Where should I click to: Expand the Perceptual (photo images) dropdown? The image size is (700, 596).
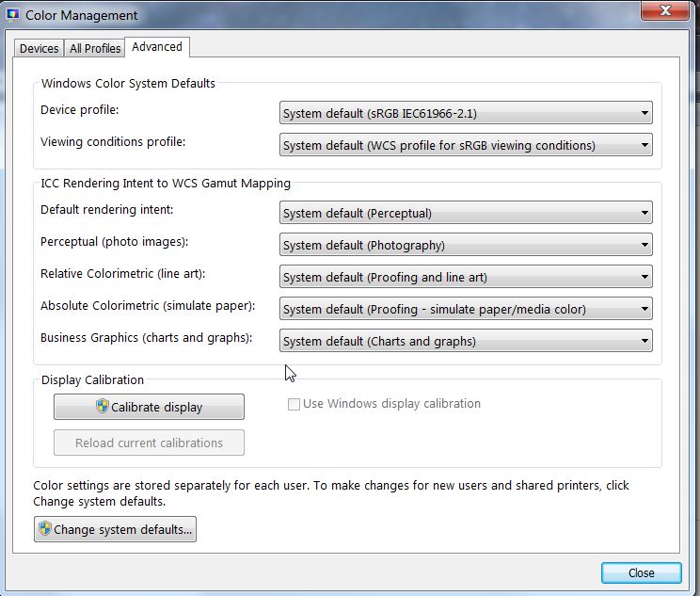coord(466,246)
